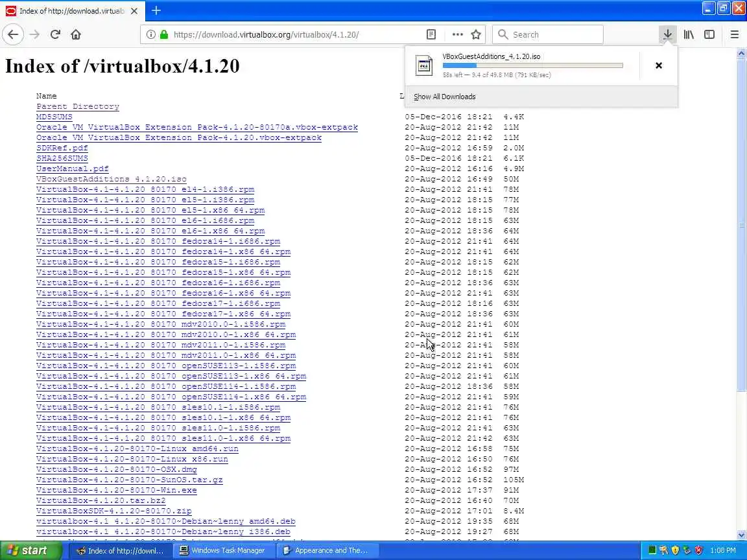Open SHA256SUMS link
The image size is (747, 560).
[x=62, y=158]
